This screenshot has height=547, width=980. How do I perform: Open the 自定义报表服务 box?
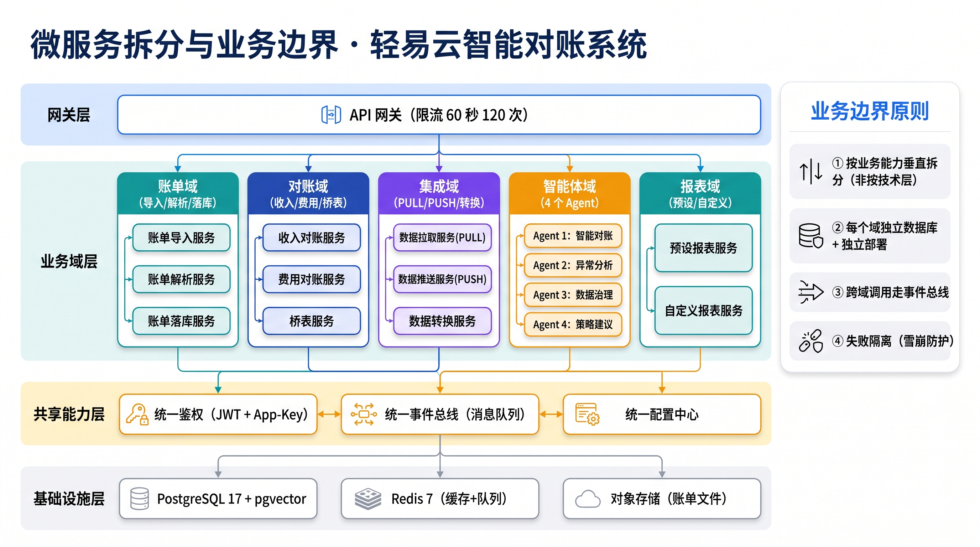(x=703, y=311)
